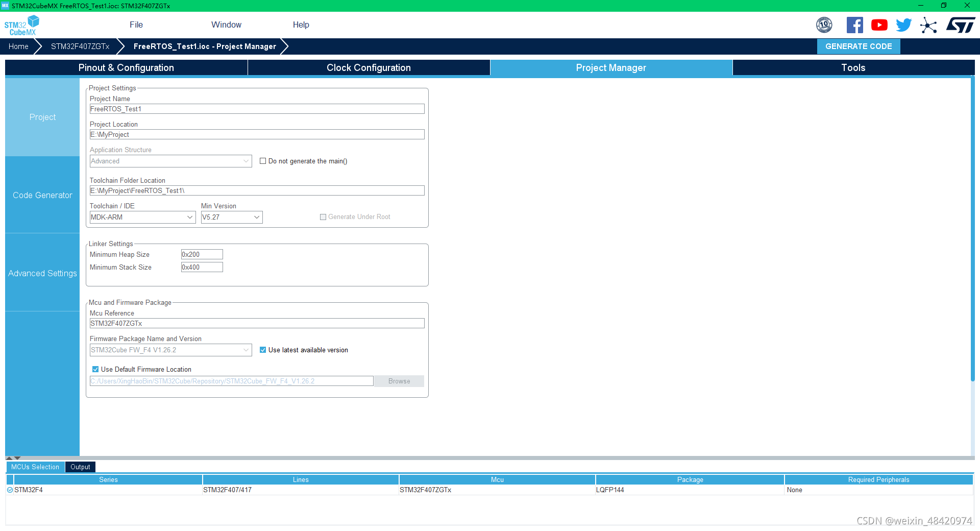Collapse the bottom panel with the up arrow
Screen dimensions: 980x531
click(9, 458)
